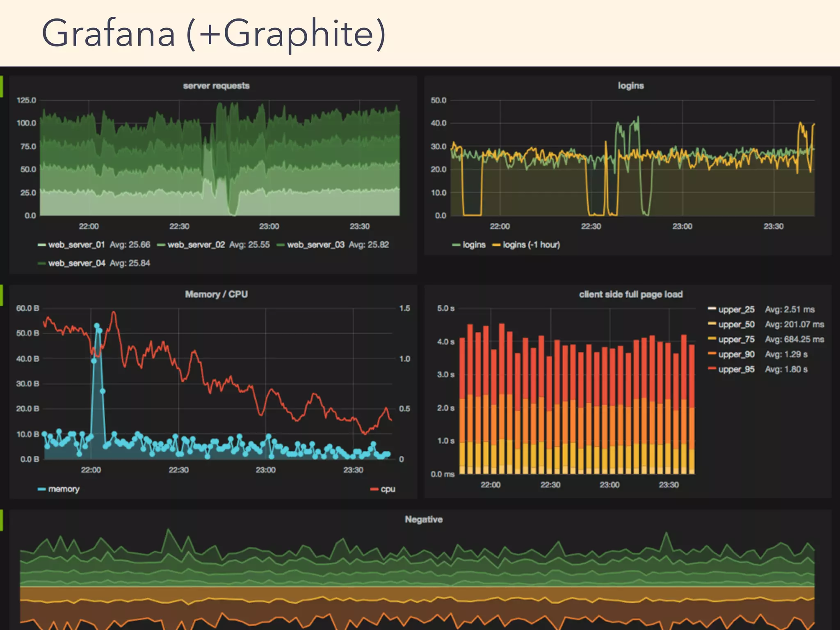Click the 'Avg: 684.25 ms' value
The width and height of the screenshot is (840, 630).
(x=794, y=339)
